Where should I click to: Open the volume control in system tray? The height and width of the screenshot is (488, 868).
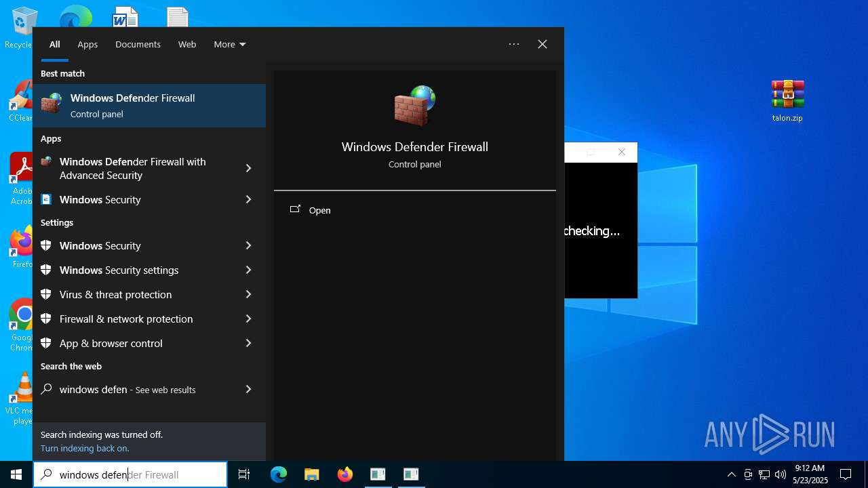tap(781, 474)
